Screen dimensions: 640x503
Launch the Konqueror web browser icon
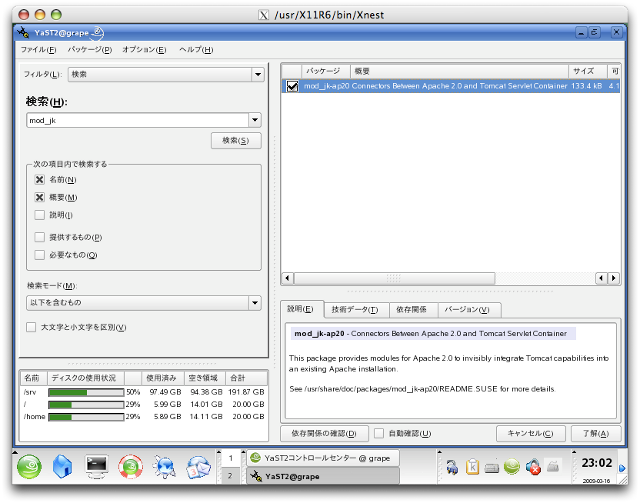click(x=165, y=466)
